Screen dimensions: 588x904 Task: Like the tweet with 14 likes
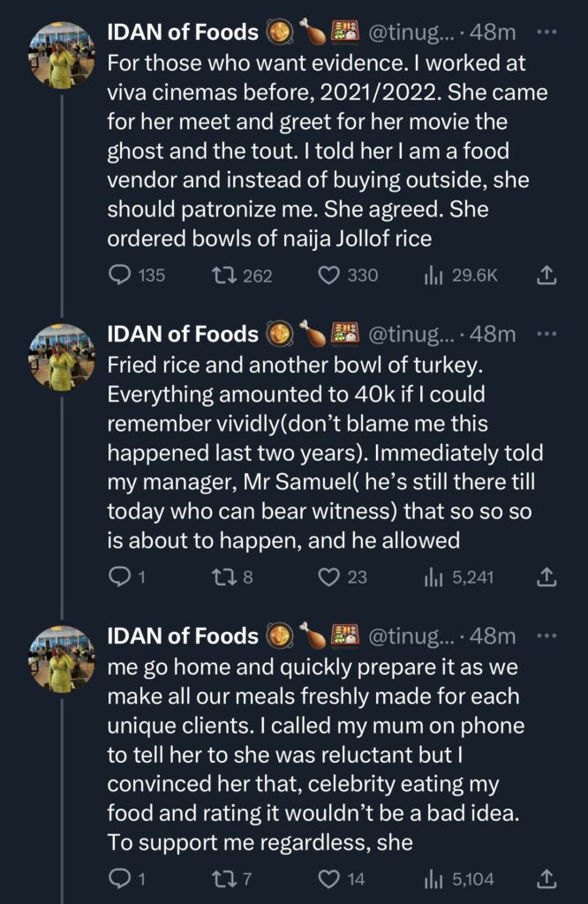(329, 878)
